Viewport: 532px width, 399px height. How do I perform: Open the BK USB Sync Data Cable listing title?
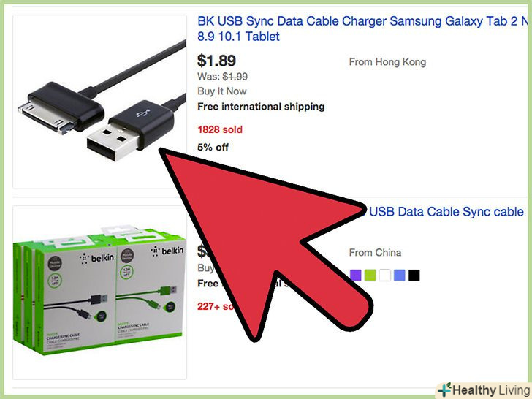click(363, 28)
